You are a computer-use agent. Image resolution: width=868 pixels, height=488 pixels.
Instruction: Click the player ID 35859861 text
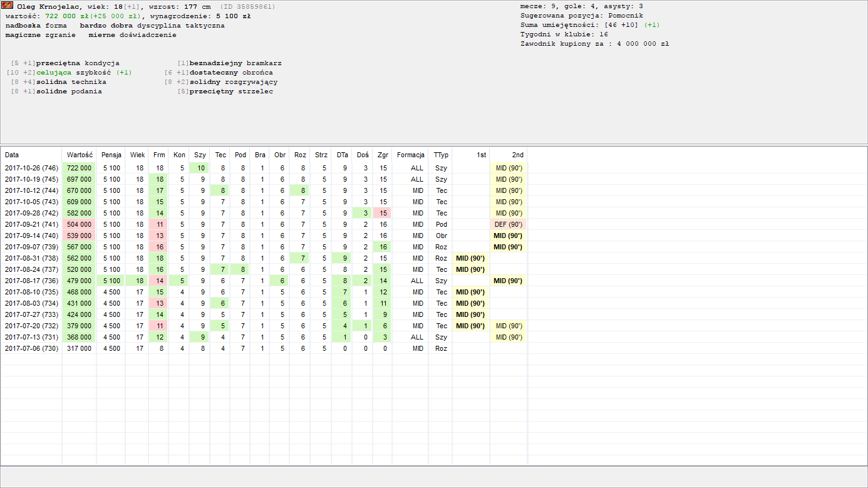247,6
